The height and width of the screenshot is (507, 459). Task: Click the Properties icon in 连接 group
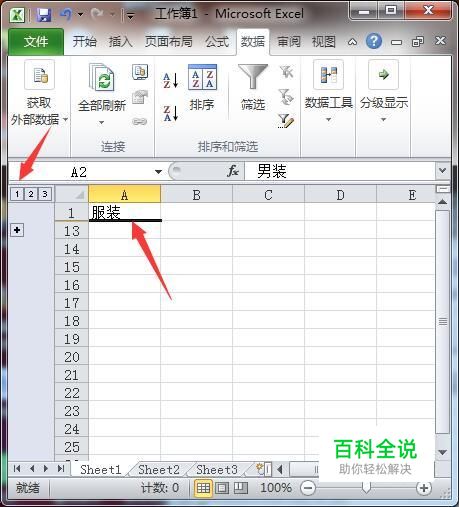140,97
